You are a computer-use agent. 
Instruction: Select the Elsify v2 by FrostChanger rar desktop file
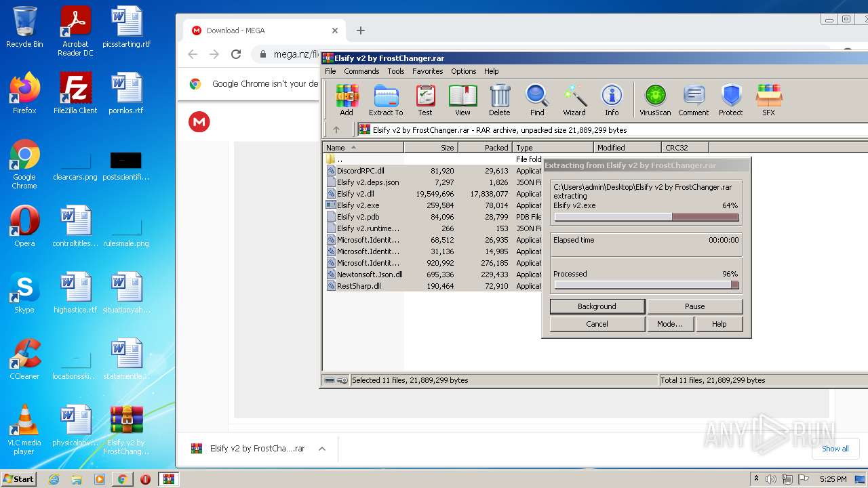[x=127, y=430]
